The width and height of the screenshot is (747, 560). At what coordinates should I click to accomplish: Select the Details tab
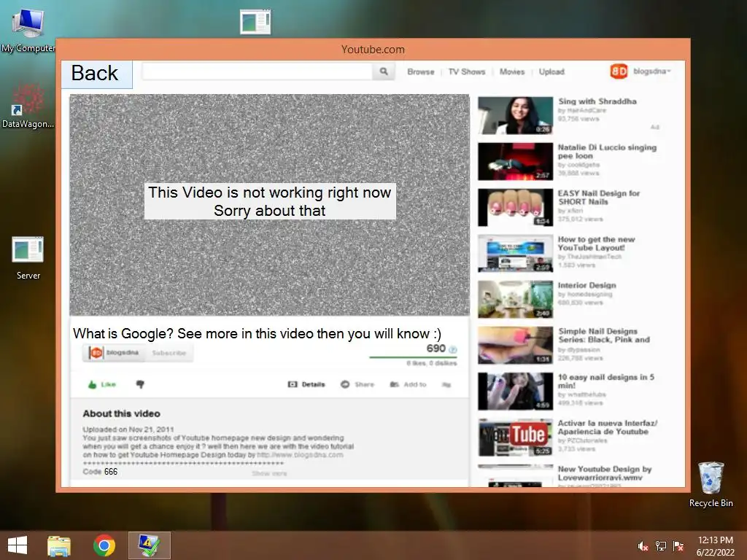(307, 384)
